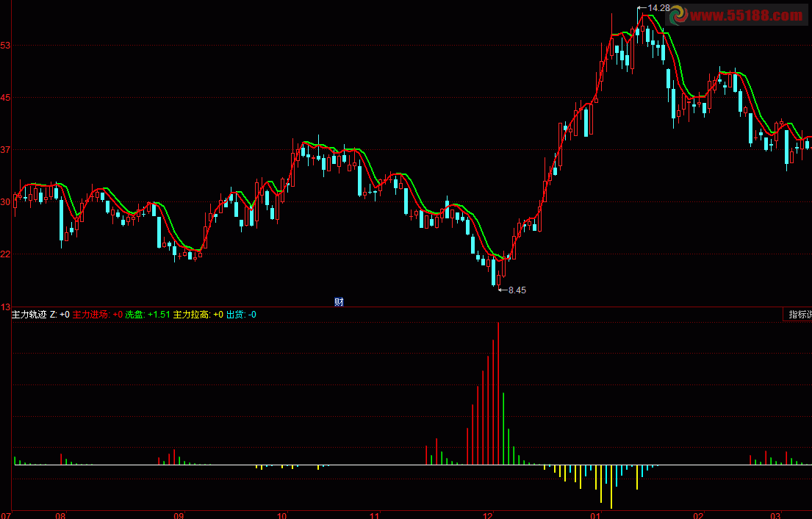This screenshot has width=812, height=519.
Task: Select the 12 month label on time axis
Action: point(487,515)
